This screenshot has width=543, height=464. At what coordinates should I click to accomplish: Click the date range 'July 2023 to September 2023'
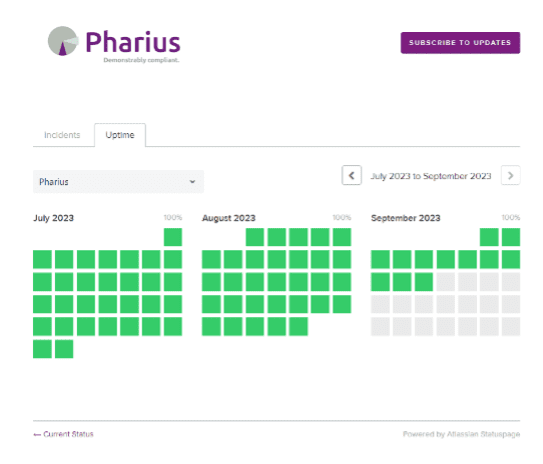click(x=431, y=176)
